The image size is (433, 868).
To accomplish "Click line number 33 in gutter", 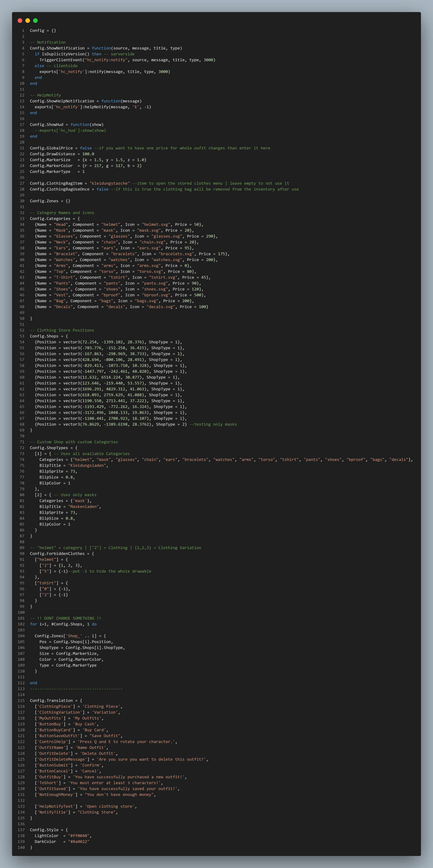I will tap(22, 219).
